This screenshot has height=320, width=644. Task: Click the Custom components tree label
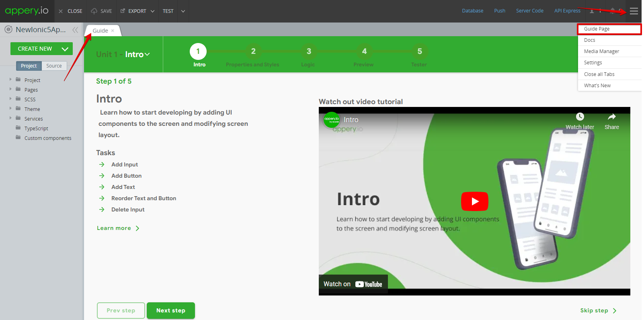pyautogui.click(x=48, y=138)
